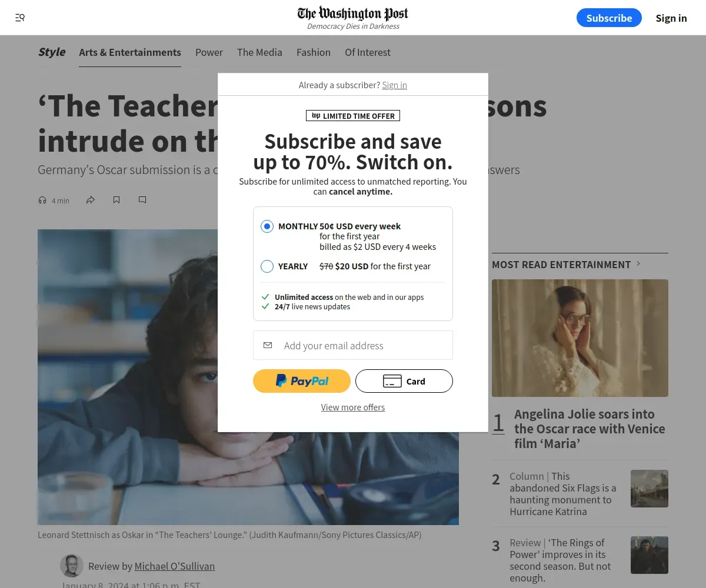Switch to the Arts & Entertainments tab
The width and height of the screenshot is (706, 588).
tap(130, 52)
